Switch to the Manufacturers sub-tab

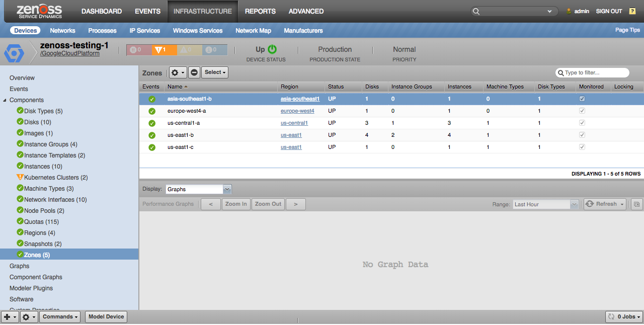[303, 31]
